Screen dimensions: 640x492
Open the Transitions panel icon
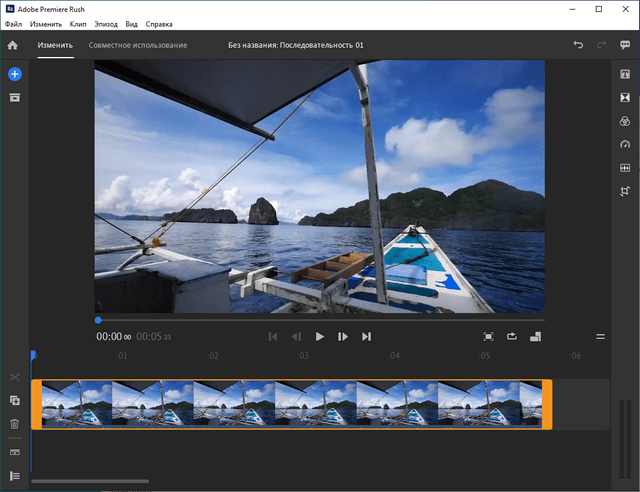[624, 97]
